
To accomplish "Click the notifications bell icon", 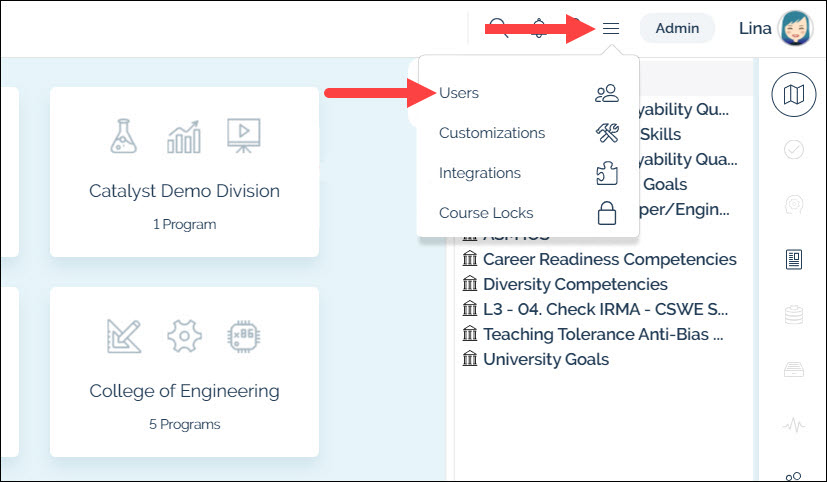I will [x=540, y=28].
